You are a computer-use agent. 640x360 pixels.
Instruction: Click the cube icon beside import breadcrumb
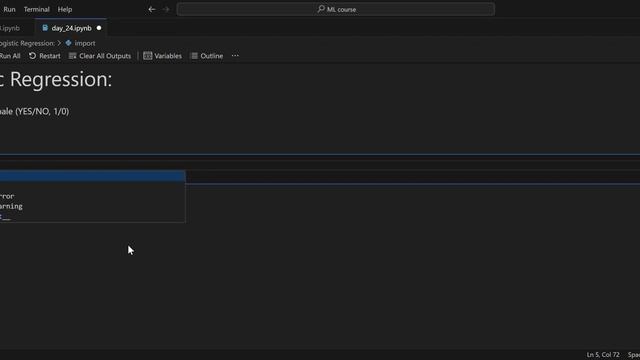68,43
